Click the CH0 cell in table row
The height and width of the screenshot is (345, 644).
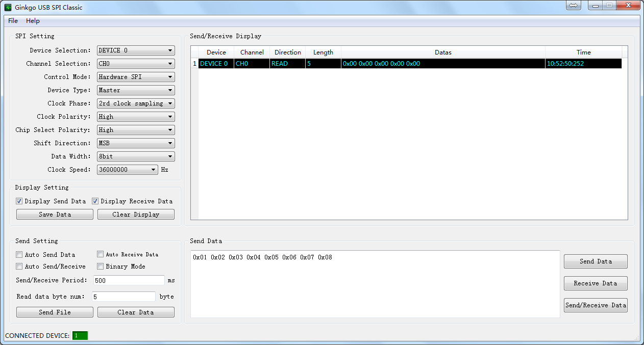252,64
